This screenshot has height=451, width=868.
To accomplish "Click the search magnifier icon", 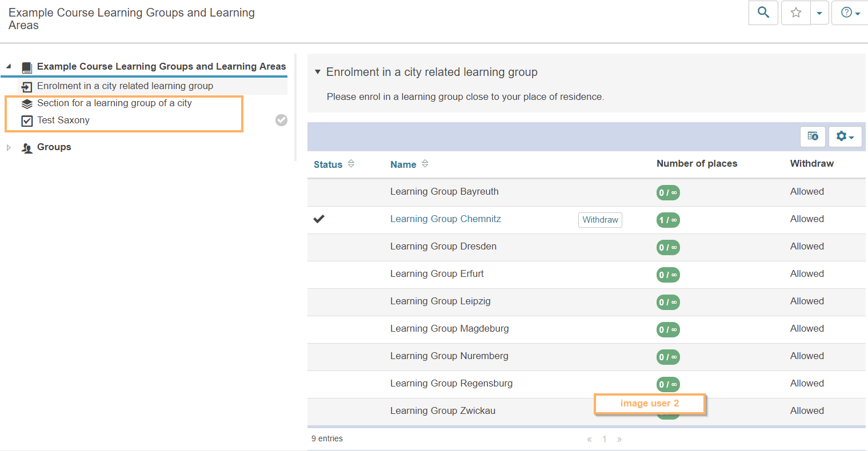I will [x=763, y=13].
